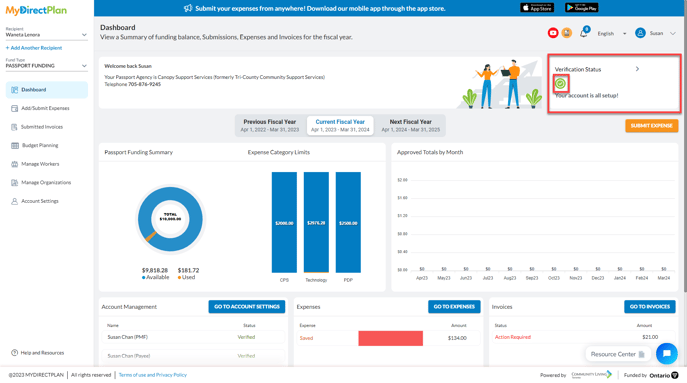Switch to Next Fiscal Year tab
Image resolution: width=687 pixels, height=383 pixels.
(411, 125)
